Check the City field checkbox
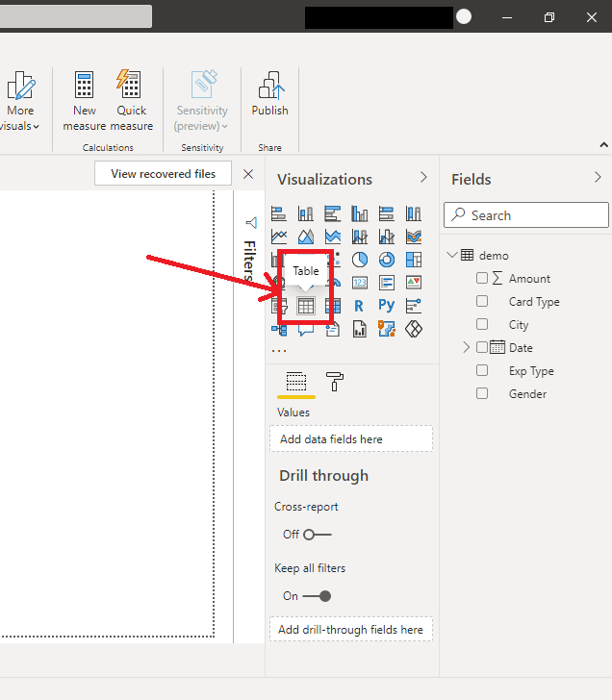612x700 pixels. pos(481,324)
